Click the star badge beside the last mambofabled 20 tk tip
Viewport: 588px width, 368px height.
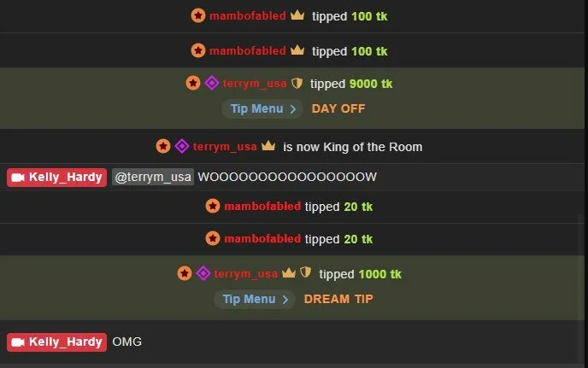(x=213, y=238)
